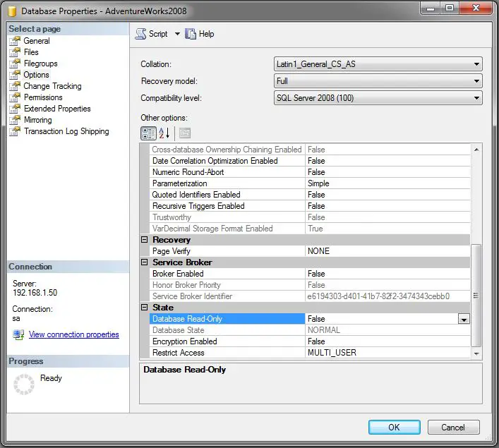
Task: Click the OK button
Action: pyautogui.click(x=395, y=427)
